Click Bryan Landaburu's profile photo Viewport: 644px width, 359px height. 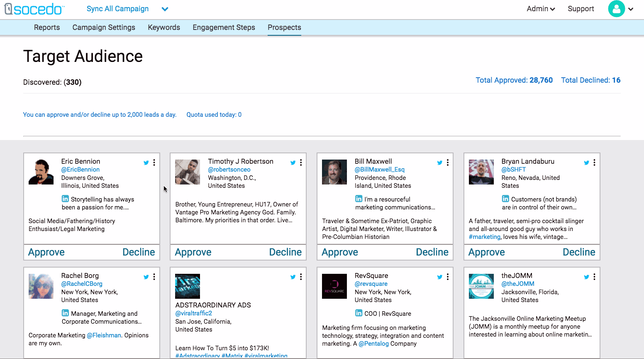pyautogui.click(x=481, y=172)
